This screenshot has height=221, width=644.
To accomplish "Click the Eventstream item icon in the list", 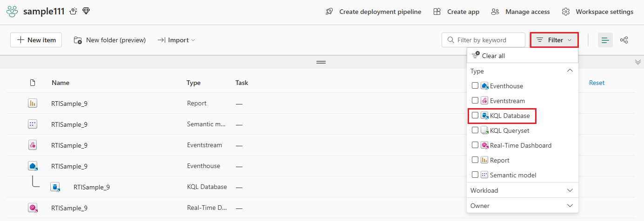I will coord(33,145).
